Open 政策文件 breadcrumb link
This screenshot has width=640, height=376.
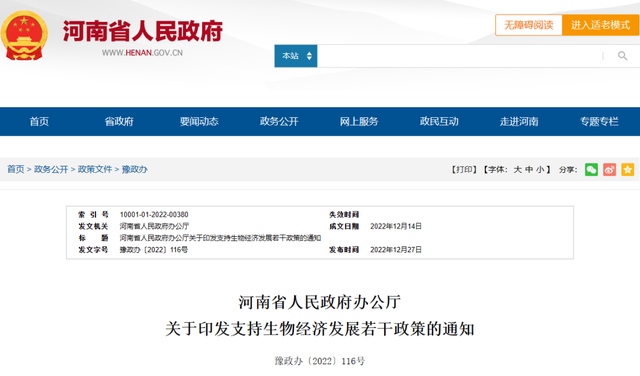tap(95, 169)
